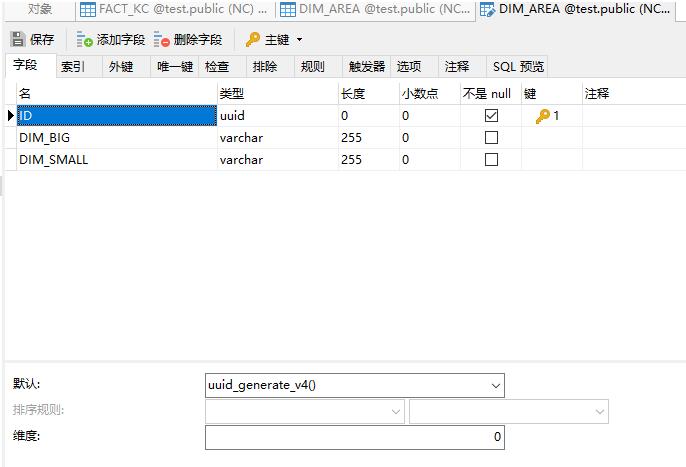Click the Primary Key (主键) key icon
Image resolution: width=686 pixels, height=467 pixels.
253,40
